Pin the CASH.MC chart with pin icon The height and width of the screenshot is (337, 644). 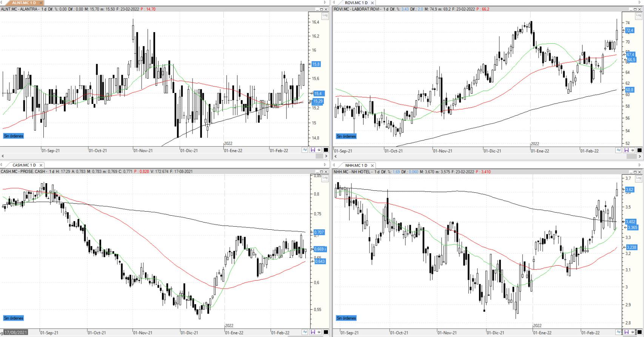click(x=319, y=332)
